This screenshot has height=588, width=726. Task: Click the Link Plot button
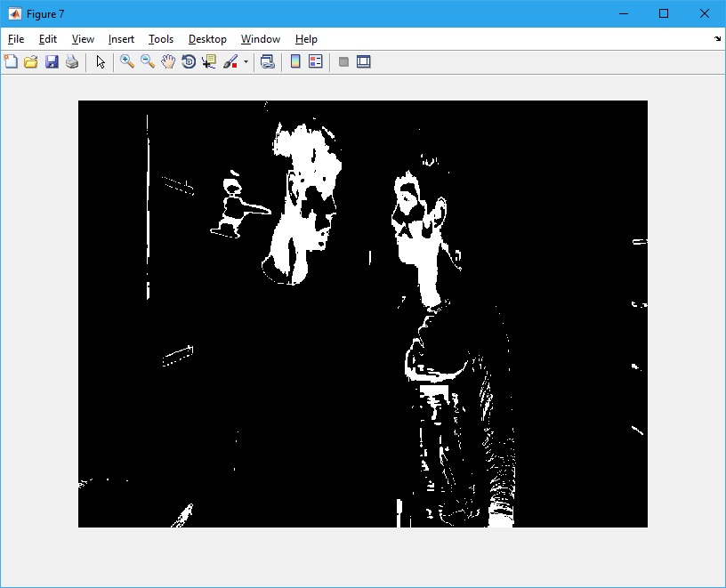tap(267, 62)
